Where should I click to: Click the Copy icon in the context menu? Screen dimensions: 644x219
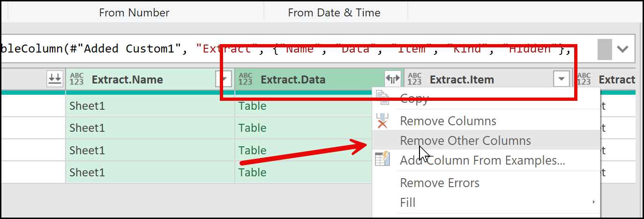[383, 98]
